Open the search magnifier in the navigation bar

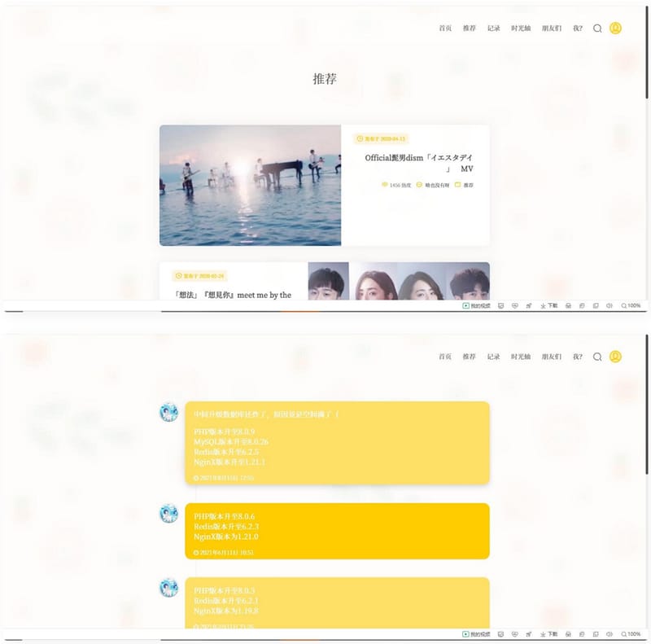point(597,28)
